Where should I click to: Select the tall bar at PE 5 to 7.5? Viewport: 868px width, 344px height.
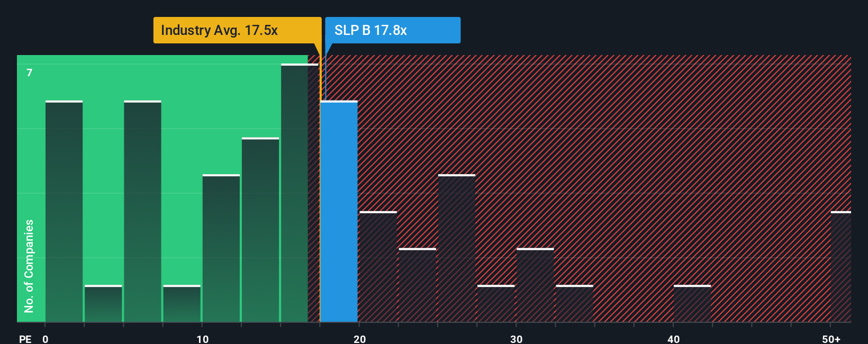[x=142, y=211]
